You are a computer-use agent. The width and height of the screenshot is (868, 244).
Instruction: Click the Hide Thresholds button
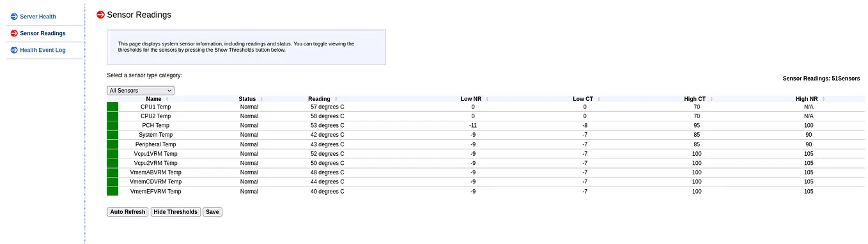tap(176, 211)
